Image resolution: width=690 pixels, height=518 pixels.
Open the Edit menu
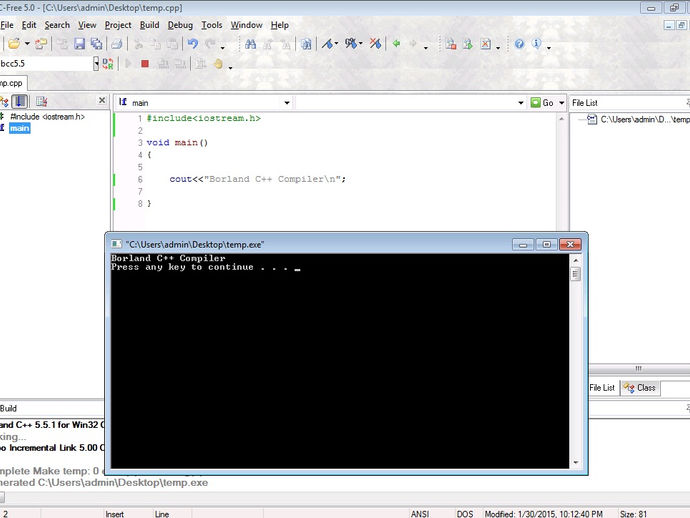(x=29, y=25)
